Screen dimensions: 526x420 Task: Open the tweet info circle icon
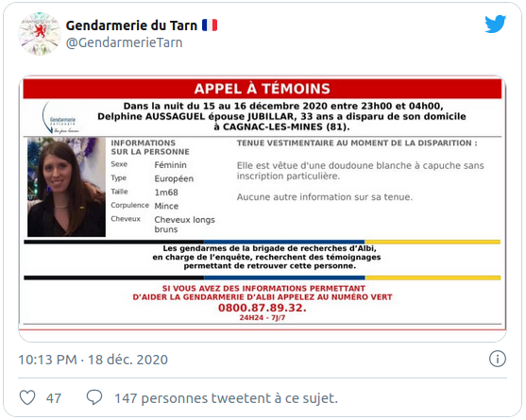coord(497,359)
